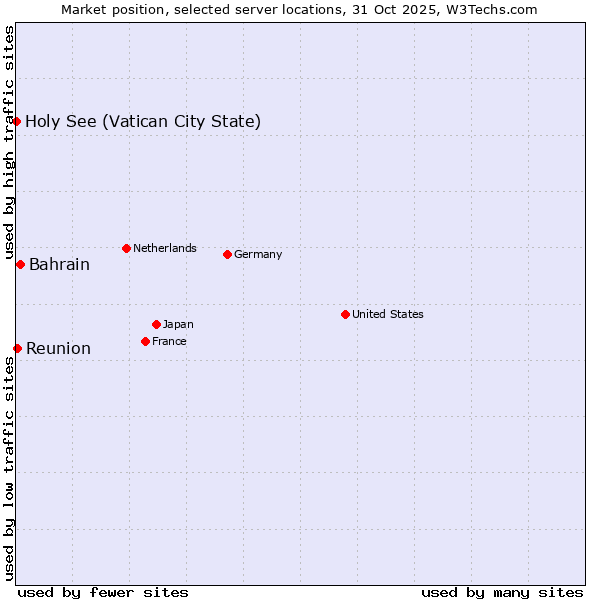600x600 pixels.
Task: Select the 'used by low traffic sites' axis label
Action: (x=9, y=468)
